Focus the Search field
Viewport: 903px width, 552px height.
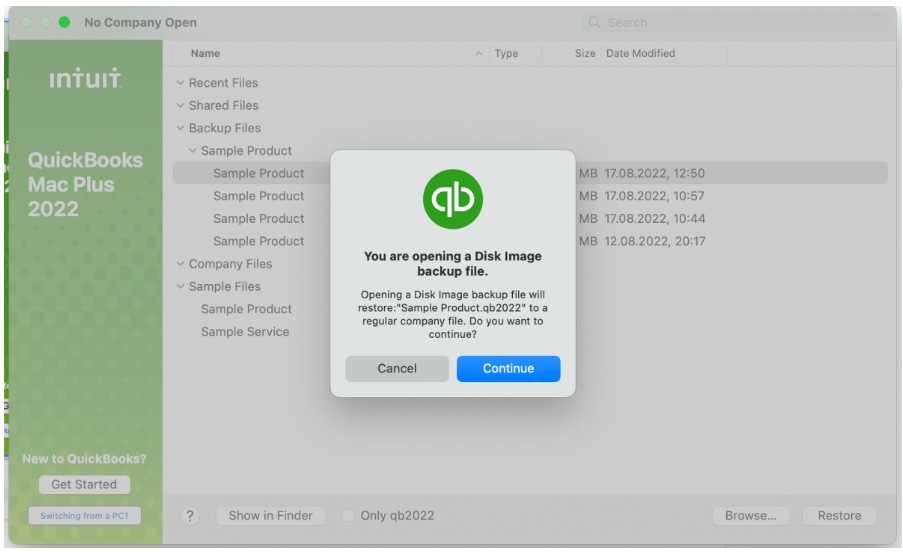(735, 22)
